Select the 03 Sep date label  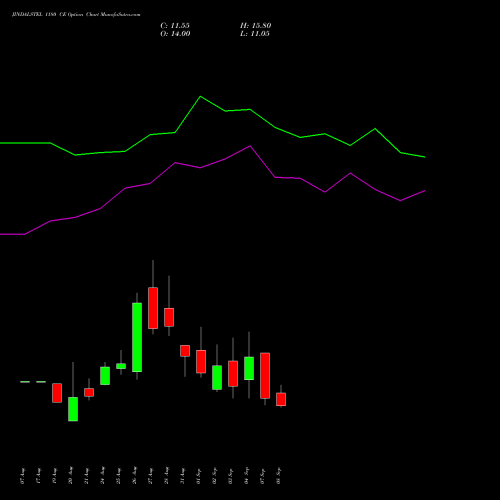click(x=230, y=476)
